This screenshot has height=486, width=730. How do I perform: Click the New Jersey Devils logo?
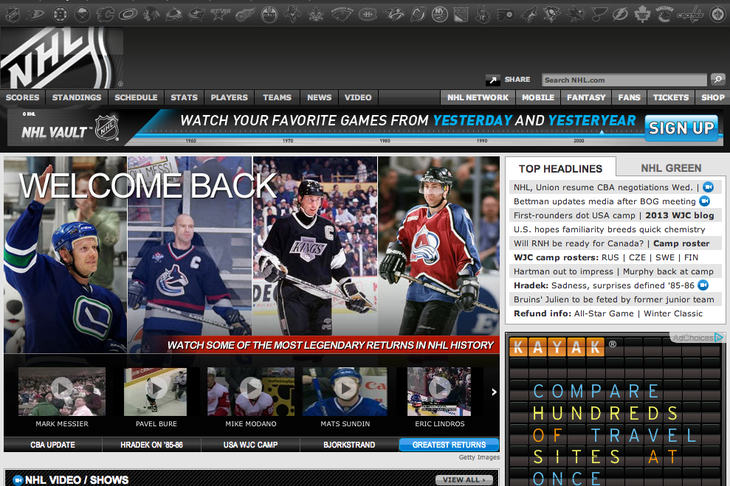tap(418, 14)
